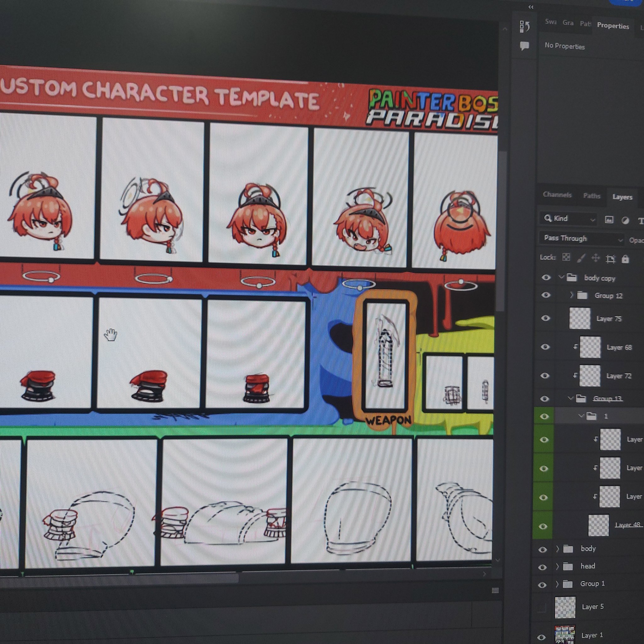Click clipping mask arrow on Layer 72

pyautogui.click(x=575, y=375)
